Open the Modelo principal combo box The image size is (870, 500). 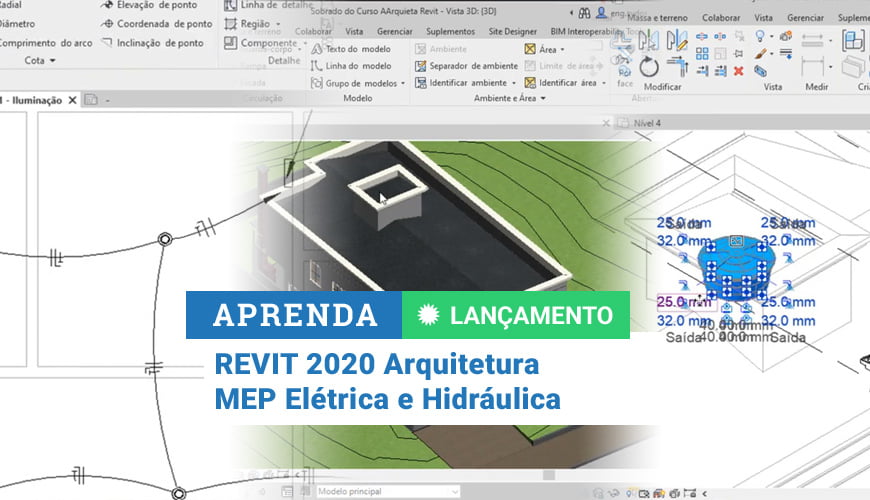click(x=387, y=492)
